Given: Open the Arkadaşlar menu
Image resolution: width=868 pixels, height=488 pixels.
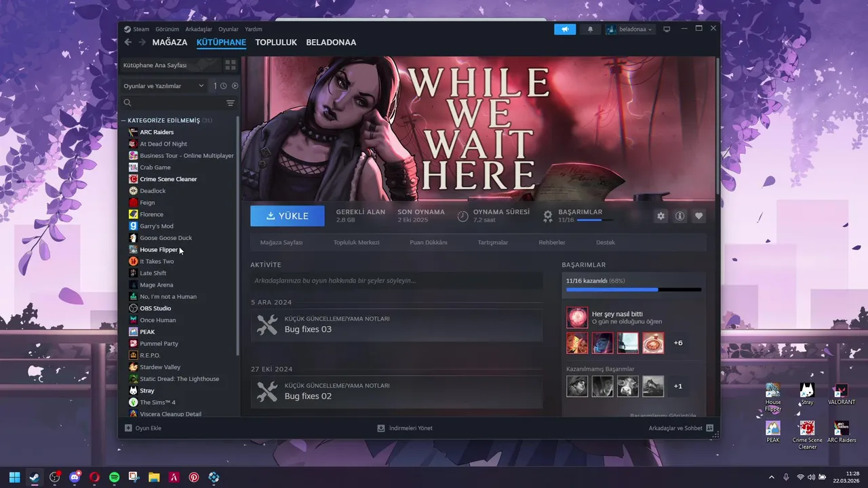Looking at the screenshot, I should pyautogui.click(x=199, y=29).
